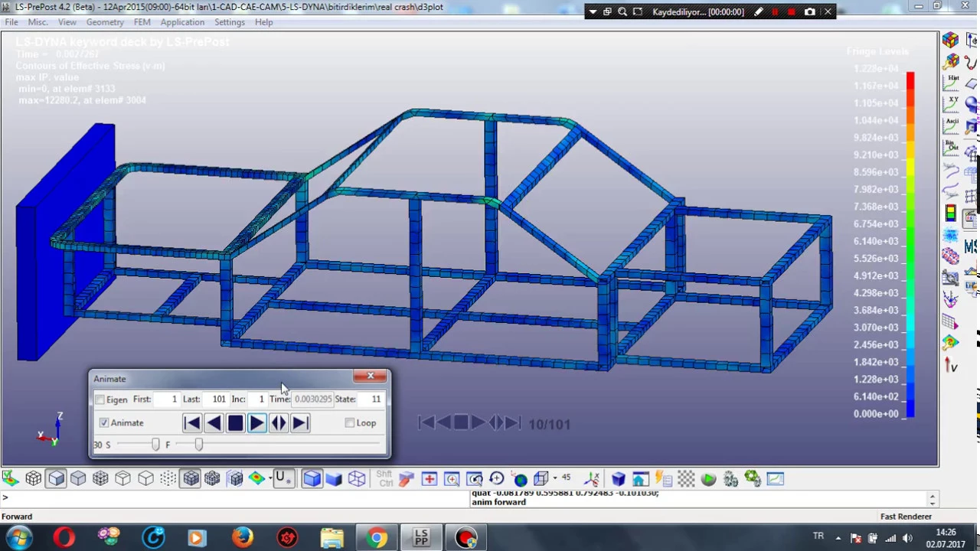Toggle the fringe contour plot icon

point(256,479)
